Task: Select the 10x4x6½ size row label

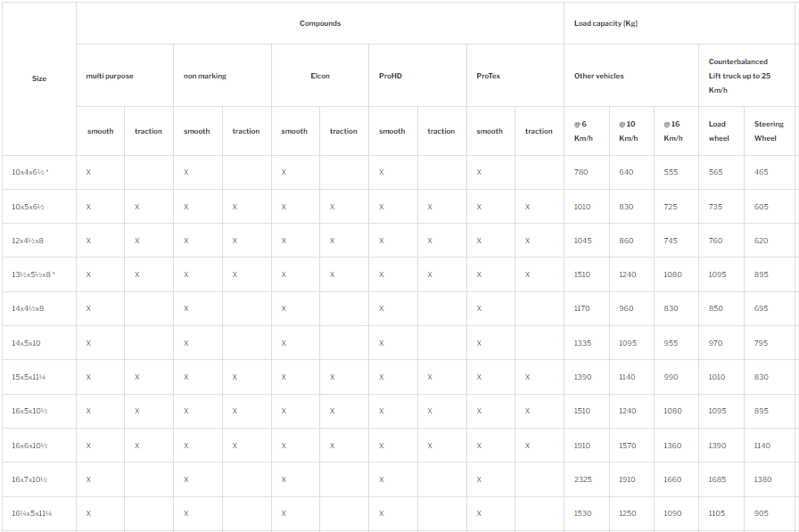Action: (30, 172)
